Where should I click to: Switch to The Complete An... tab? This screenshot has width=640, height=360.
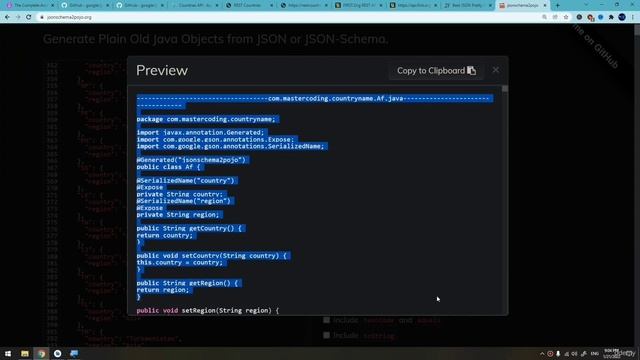(30, 5)
